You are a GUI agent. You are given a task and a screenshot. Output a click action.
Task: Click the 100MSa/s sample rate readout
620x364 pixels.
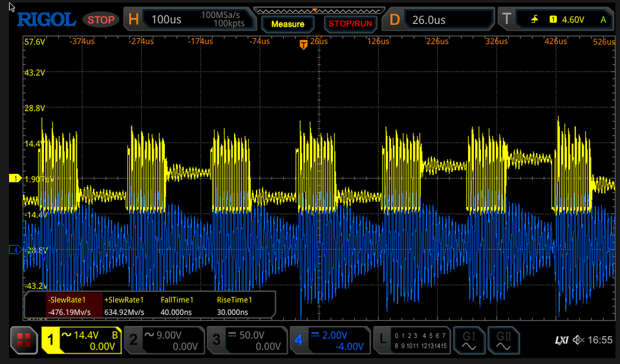(x=220, y=15)
